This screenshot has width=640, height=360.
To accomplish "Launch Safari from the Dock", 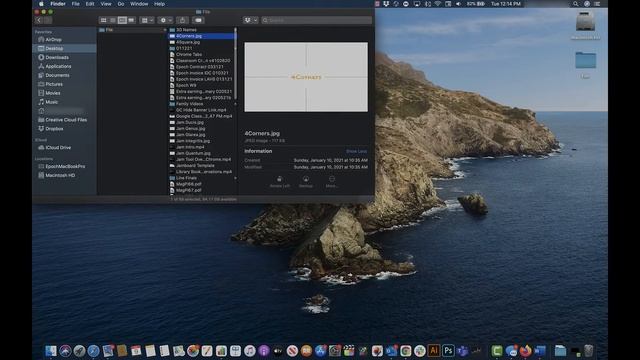I will tap(93, 351).
